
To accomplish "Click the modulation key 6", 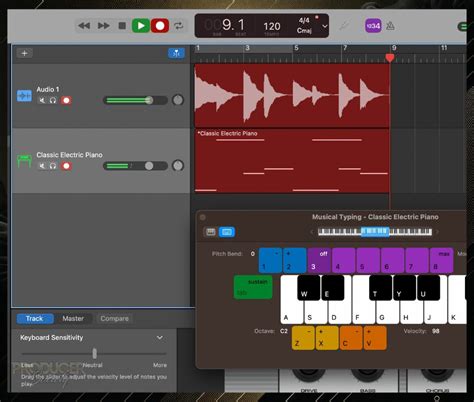I will [393, 260].
